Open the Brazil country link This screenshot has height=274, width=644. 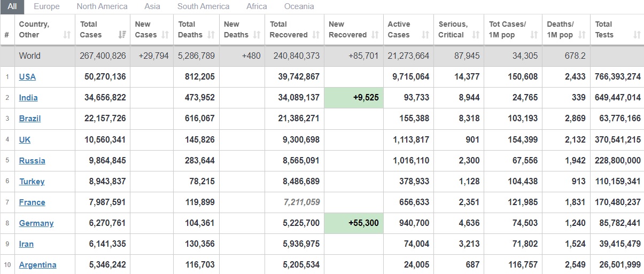click(30, 118)
